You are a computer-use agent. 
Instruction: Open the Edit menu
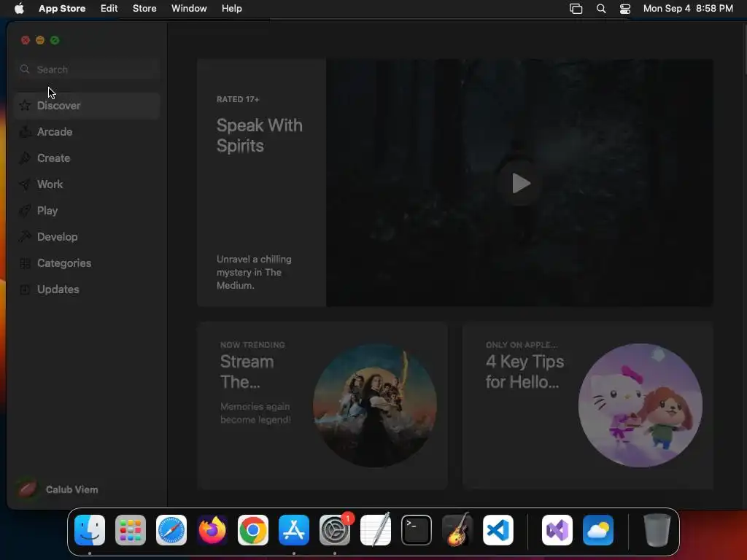[x=109, y=9]
